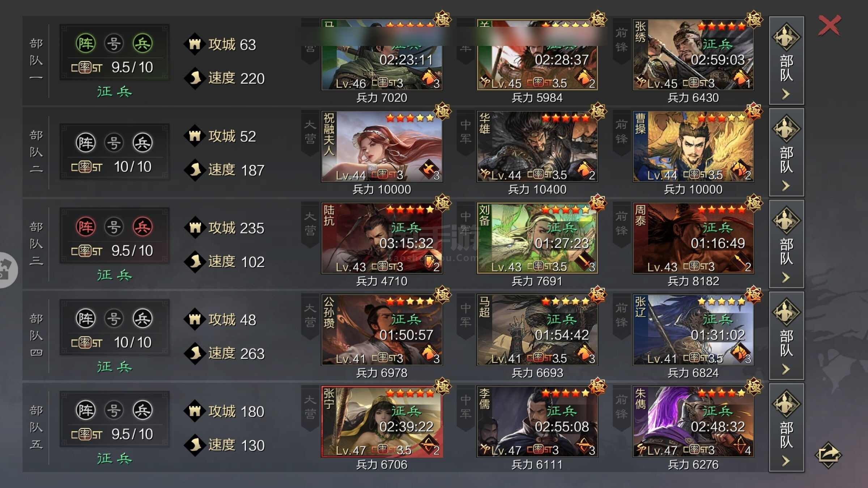Click the soldier emblem icon of 部队二
868x488 pixels.
(786, 129)
